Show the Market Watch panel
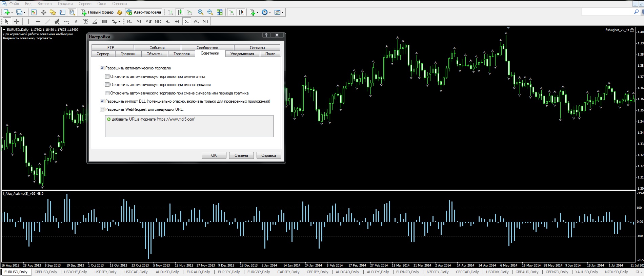The image size is (644, 276). point(34,12)
